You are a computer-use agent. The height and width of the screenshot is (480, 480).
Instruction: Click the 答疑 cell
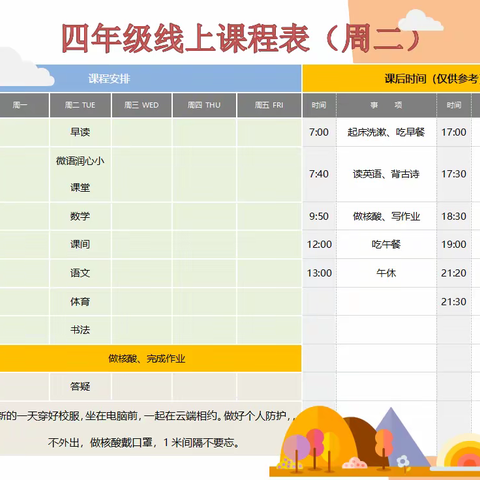coord(80,387)
